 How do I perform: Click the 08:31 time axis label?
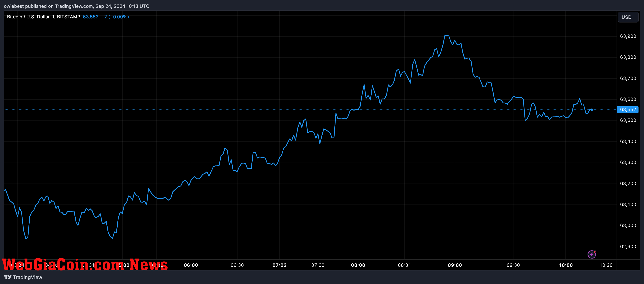pyautogui.click(x=404, y=265)
